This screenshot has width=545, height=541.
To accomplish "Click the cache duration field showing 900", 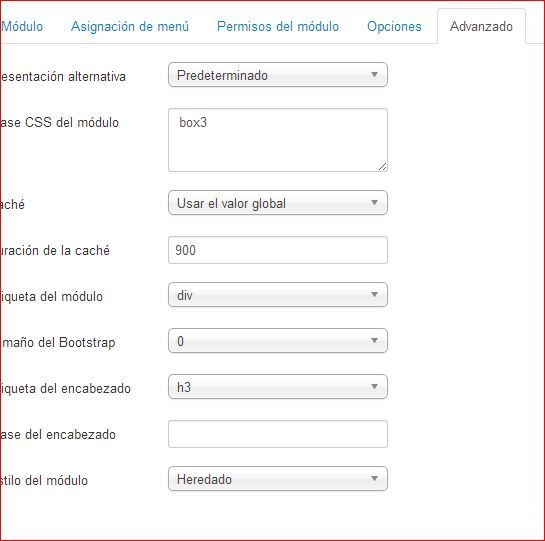I will (278, 250).
